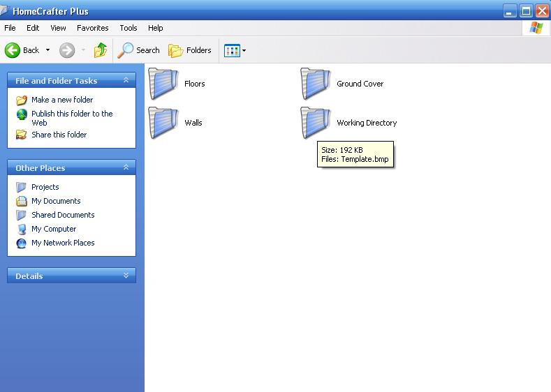The height and width of the screenshot is (392, 551).
Task: Click the Projects folder icon in sidebar
Action: tap(21, 187)
